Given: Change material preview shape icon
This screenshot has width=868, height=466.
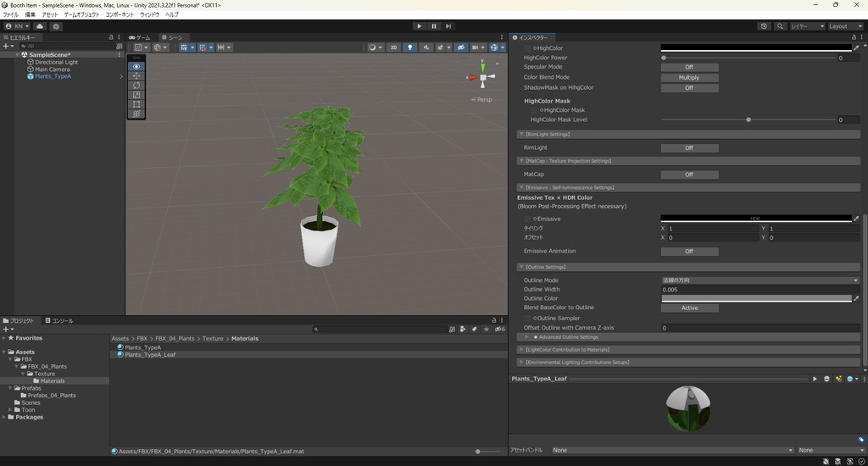Looking at the screenshot, I should pos(826,379).
